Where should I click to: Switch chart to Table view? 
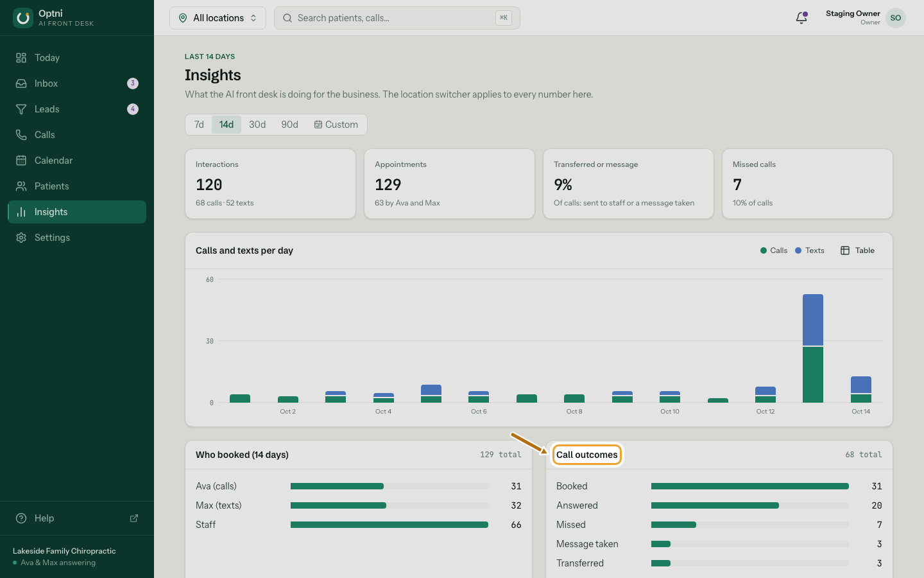click(858, 250)
